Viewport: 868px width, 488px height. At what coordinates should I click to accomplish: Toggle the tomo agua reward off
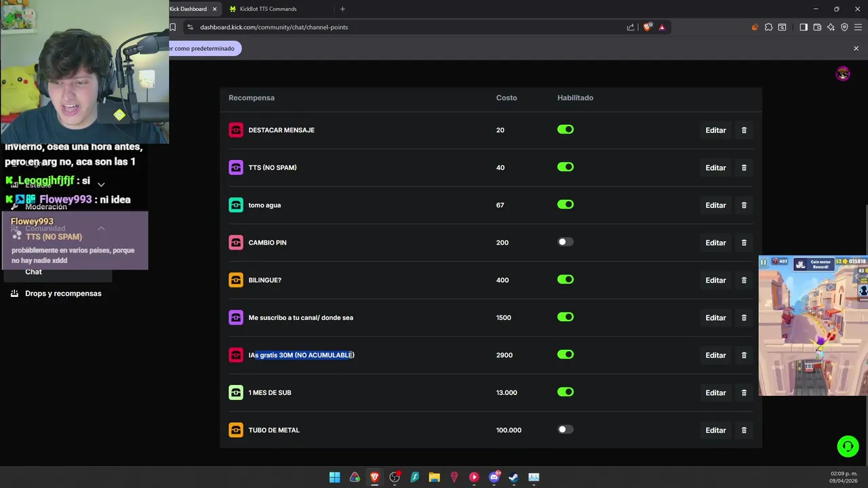[x=566, y=204]
